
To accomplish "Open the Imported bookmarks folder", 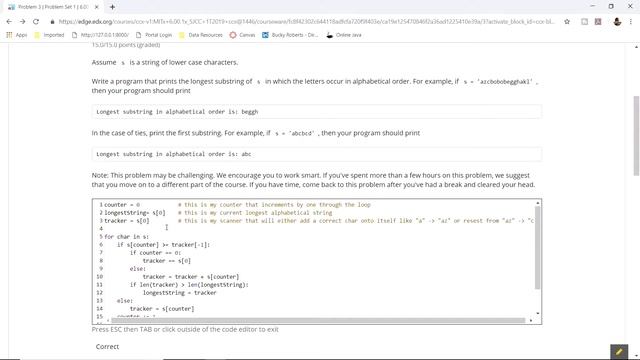I will [x=49, y=35].
